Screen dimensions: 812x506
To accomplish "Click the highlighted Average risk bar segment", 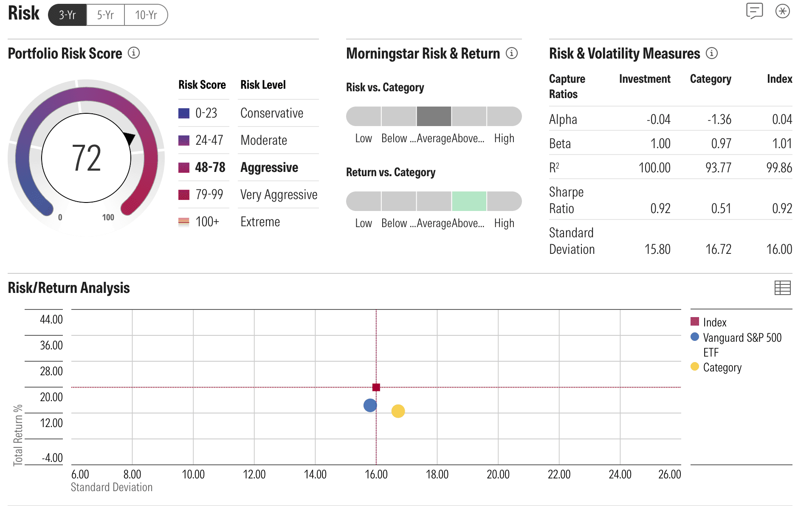I will click(x=434, y=116).
